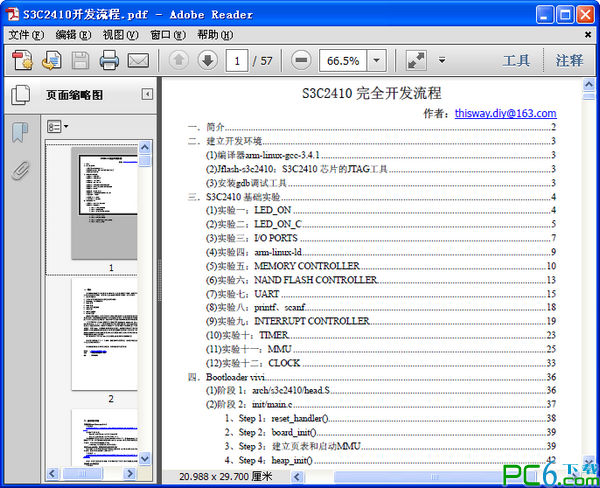Click the create PDF toolbar icon

22,61
